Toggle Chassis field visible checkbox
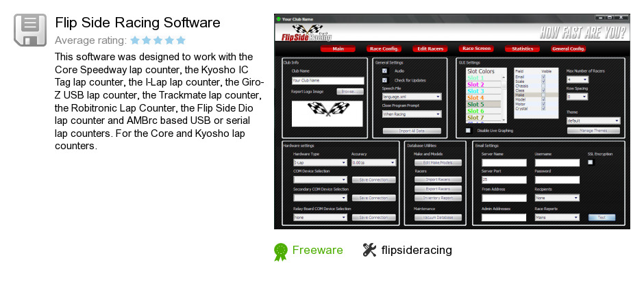 543,86
